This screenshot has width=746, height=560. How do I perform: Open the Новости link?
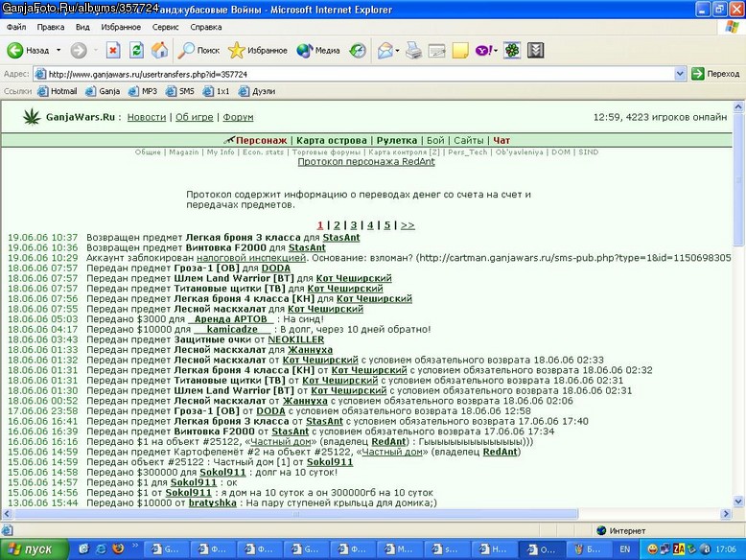tap(147, 117)
